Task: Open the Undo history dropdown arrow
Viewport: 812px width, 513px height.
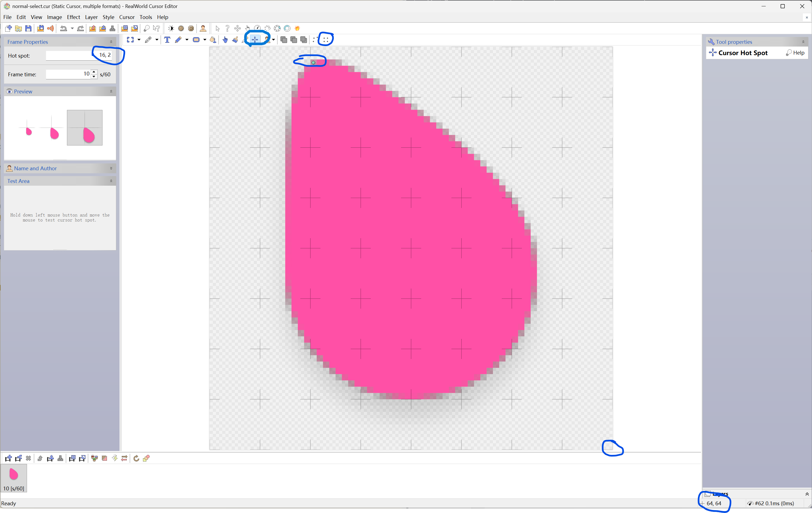Action: tap(72, 29)
